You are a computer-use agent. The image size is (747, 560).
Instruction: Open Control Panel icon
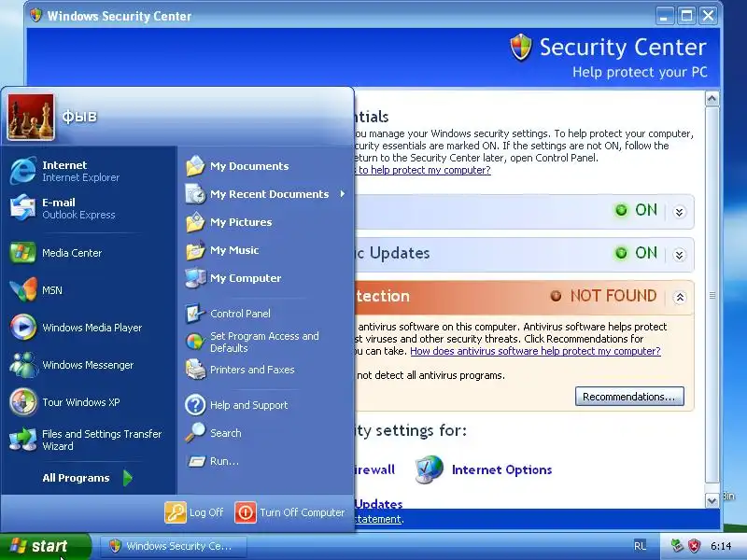point(195,314)
